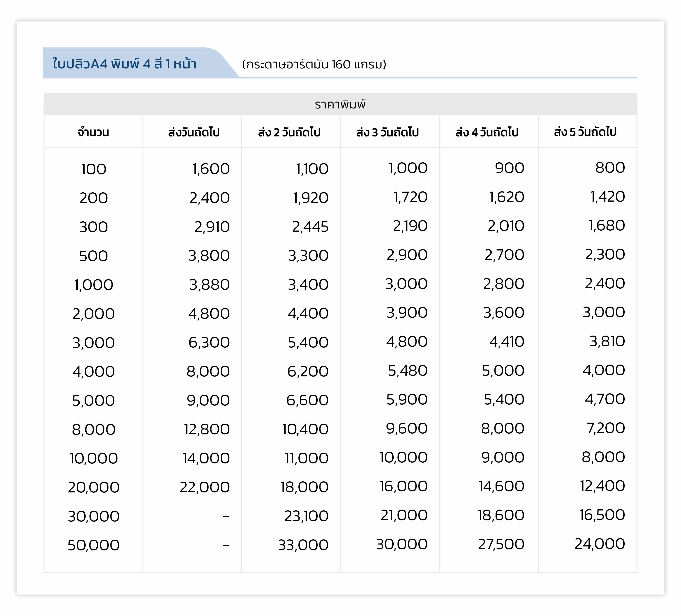Viewport: 681px width, 616px height.
Task: Select the price 3,400 in the 1,000 row
Action: (308, 285)
